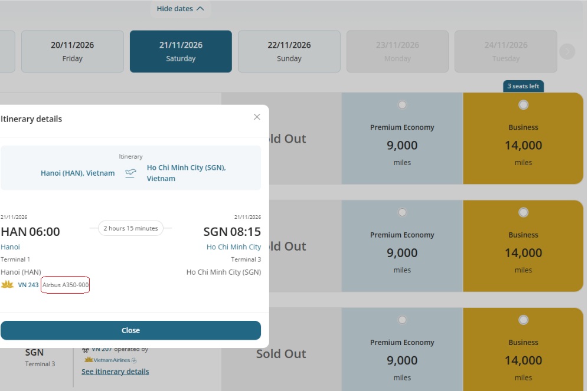This screenshot has width=588, height=391.
Task: Click the wide Close button in the dialog
Action: point(130,330)
